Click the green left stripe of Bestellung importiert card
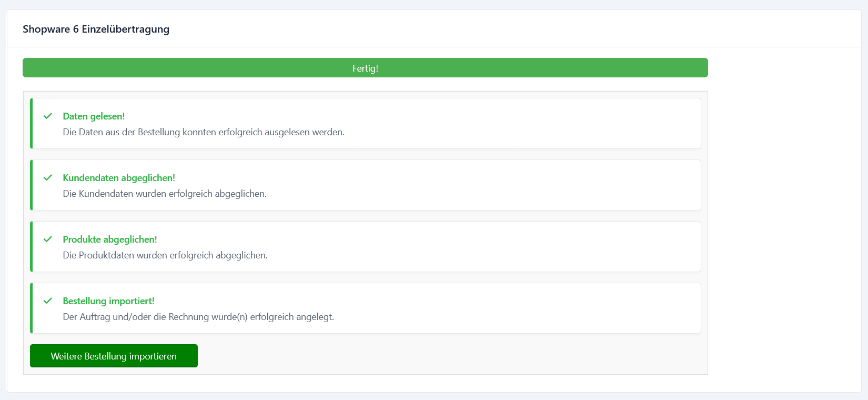This screenshot has width=868, height=400. tap(32, 308)
